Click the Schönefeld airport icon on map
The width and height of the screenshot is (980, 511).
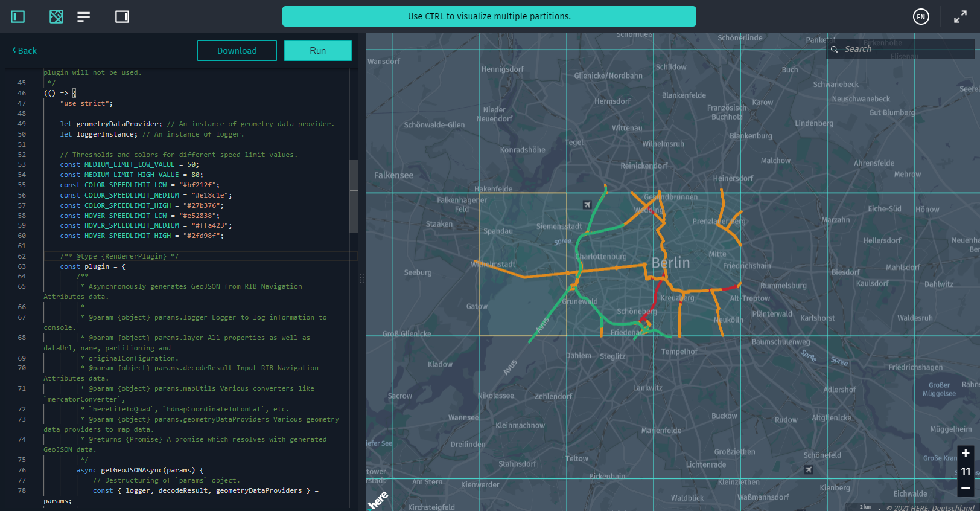pyautogui.click(x=809, y=469)
